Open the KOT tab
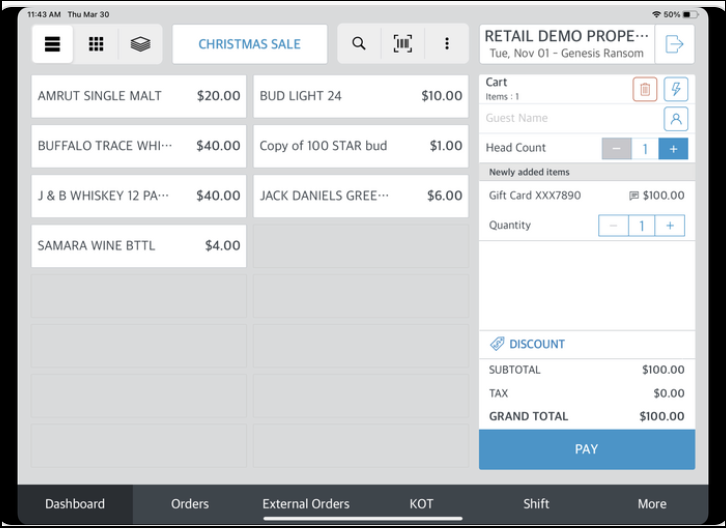The image size is (726, 529). pos(421,504)
